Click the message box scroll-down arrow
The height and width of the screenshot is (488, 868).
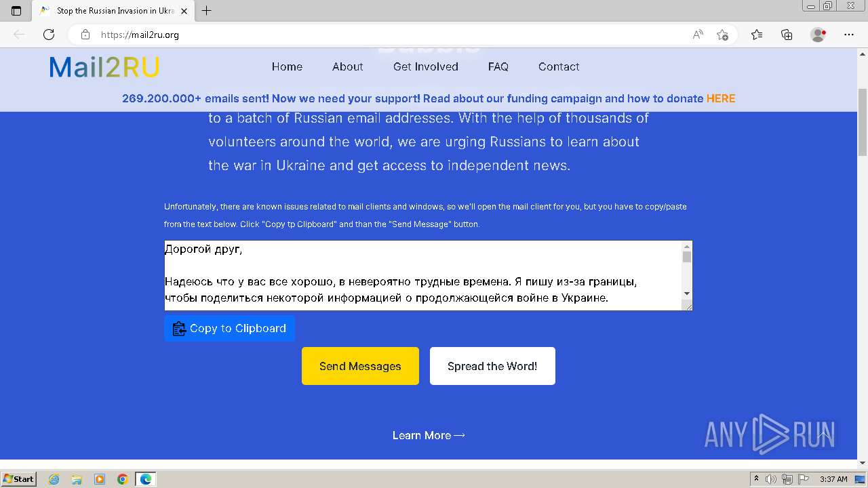coord(687,293)
